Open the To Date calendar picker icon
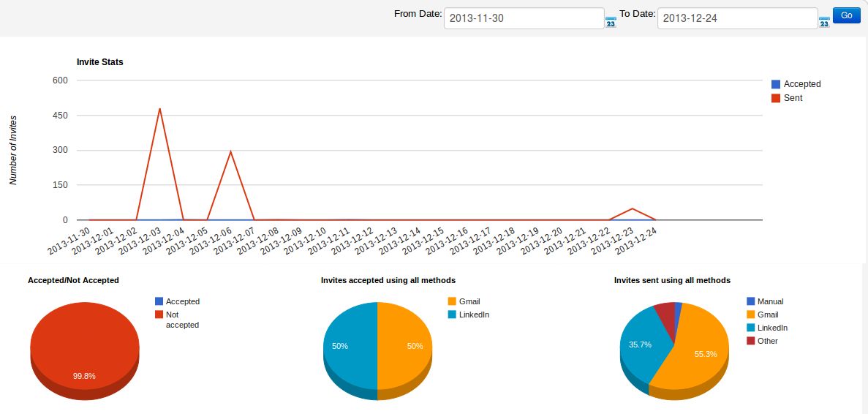Viewport: 868px width, 414px height. point(824,22)
